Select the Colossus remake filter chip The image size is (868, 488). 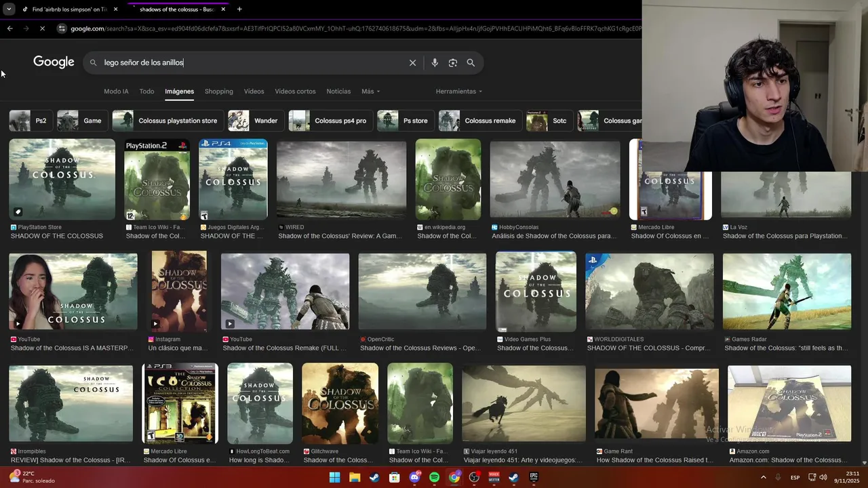pos(479,121)
